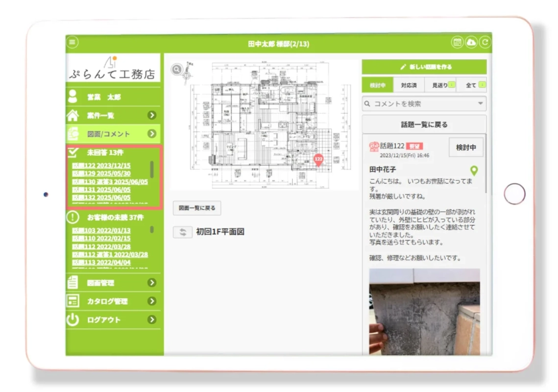Open link 話題110 2022/02/15
The image size is (558, 392).
point(101,239)
